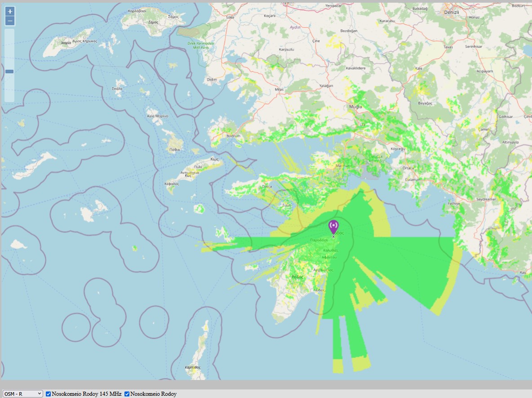Click the Karpuzlu label
The image size is (532, 398).
286,49
